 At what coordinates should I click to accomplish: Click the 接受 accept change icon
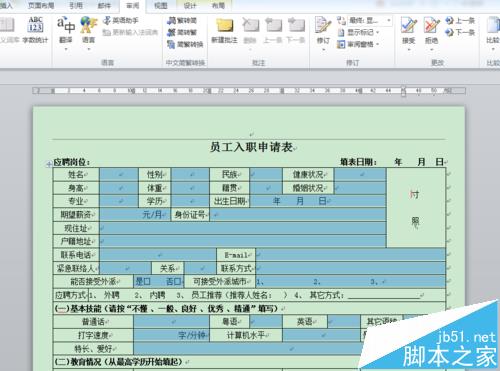click(409, 25)
